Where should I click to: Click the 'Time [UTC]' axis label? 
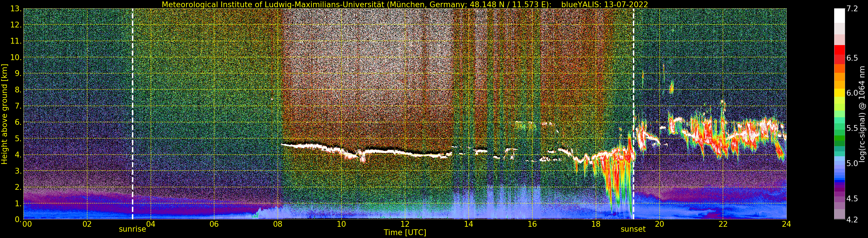tap(405, 233)
